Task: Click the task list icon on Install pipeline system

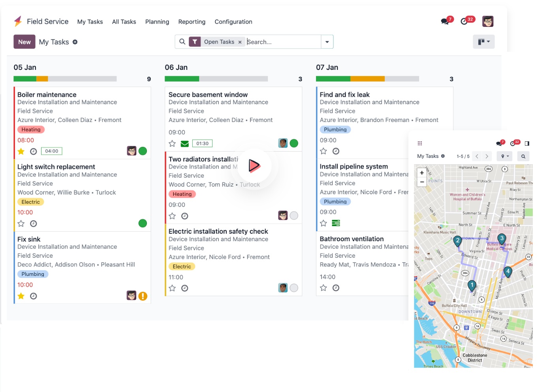Action: 336,223
